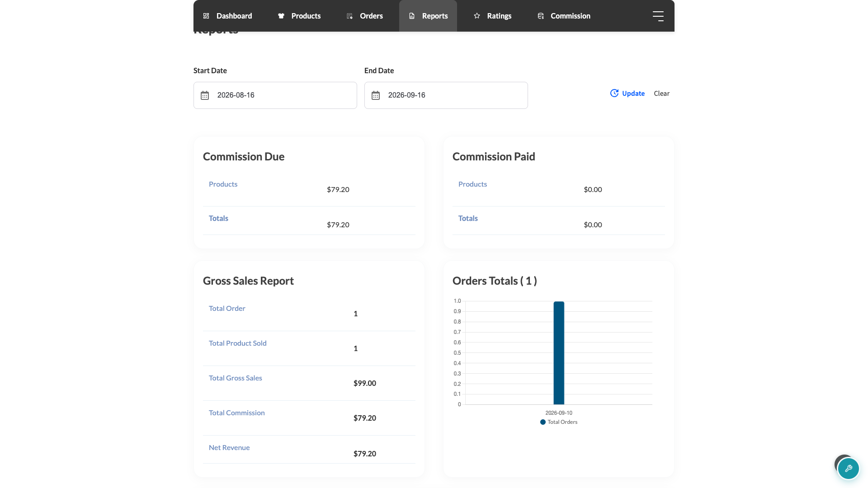Click the Update refresh icon

tap(614, 93)
